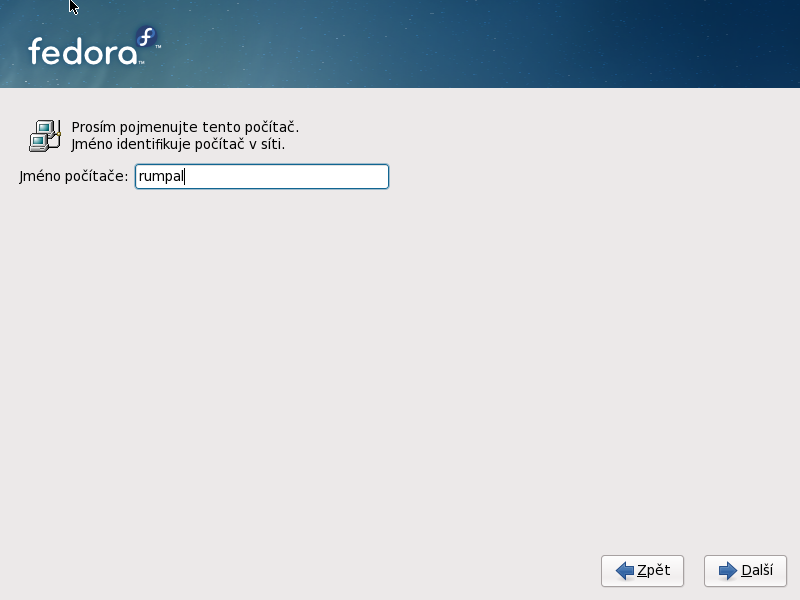Image resolution: width=800 pixels, height=600 pixels.
Task: Click the empty gray area of the installer
Action: pos(400,380)
